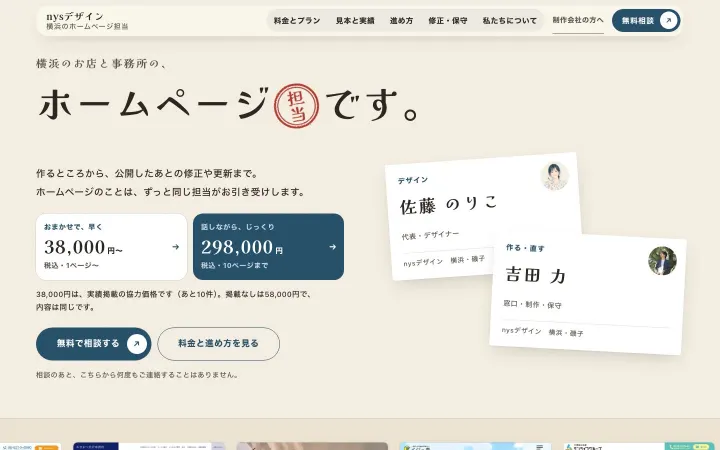720x450 pixels.
Task: Click the 料金と進め方を見る button
Action: click(x=219, y=343)
